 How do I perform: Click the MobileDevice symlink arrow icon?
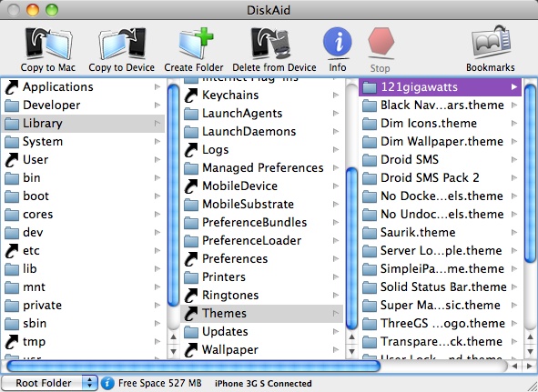pos(191,186)
